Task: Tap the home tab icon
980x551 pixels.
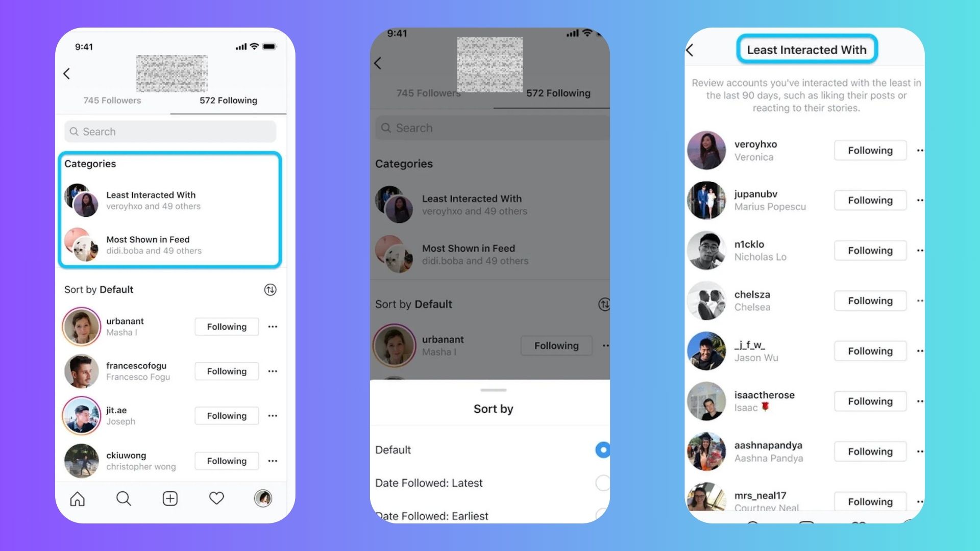Action: 78,498
